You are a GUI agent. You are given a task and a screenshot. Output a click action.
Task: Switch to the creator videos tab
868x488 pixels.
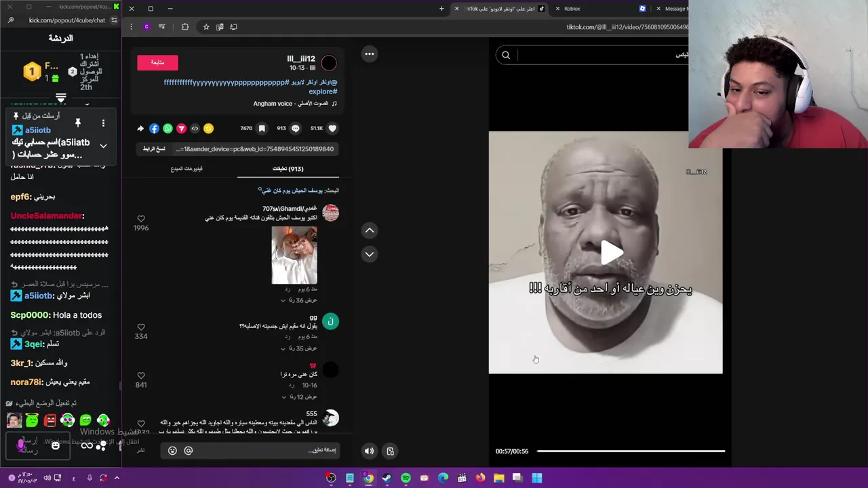pyautogui.click(x=186, y=169)
